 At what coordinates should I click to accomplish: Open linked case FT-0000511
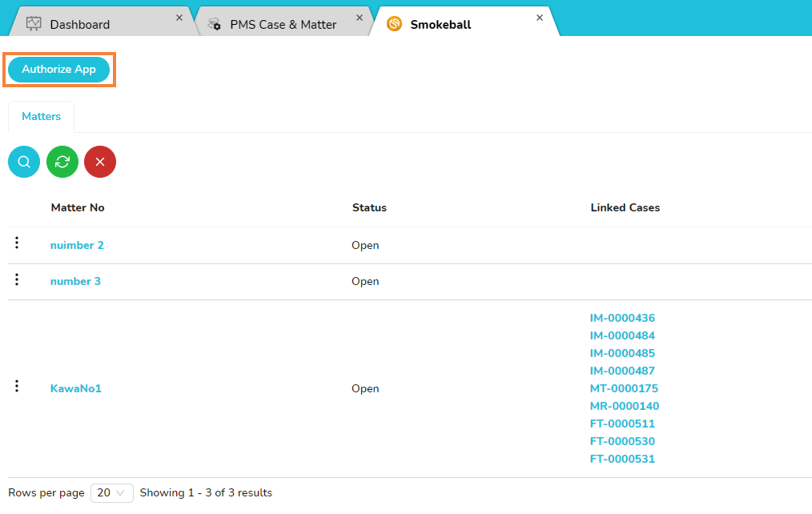coord(622,424)
